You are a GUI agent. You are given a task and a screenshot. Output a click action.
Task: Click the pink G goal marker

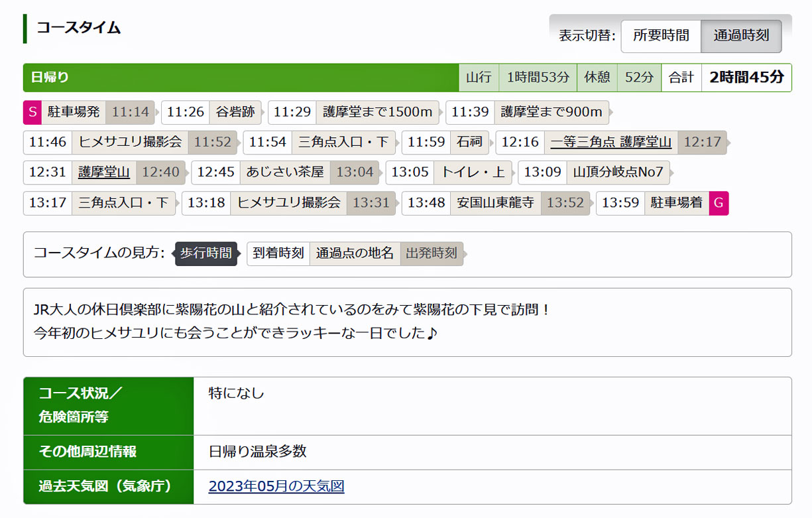[x=719, y=202]
